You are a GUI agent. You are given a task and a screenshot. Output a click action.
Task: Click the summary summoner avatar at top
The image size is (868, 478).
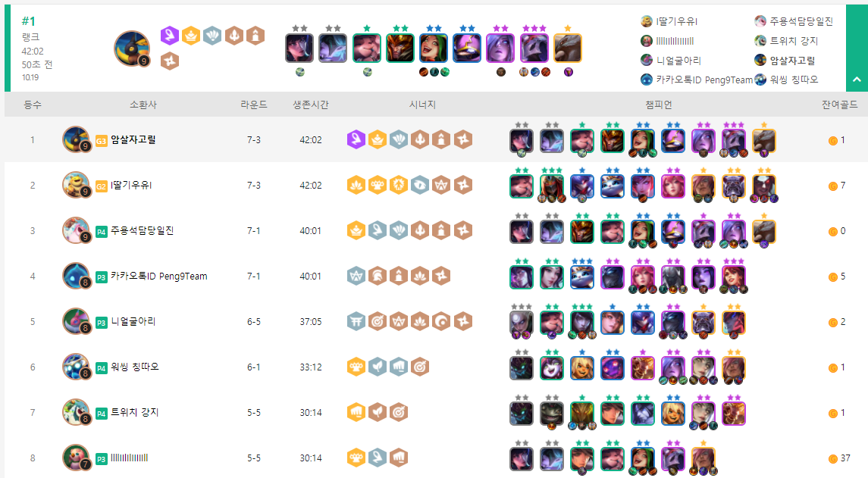point(133,48)
